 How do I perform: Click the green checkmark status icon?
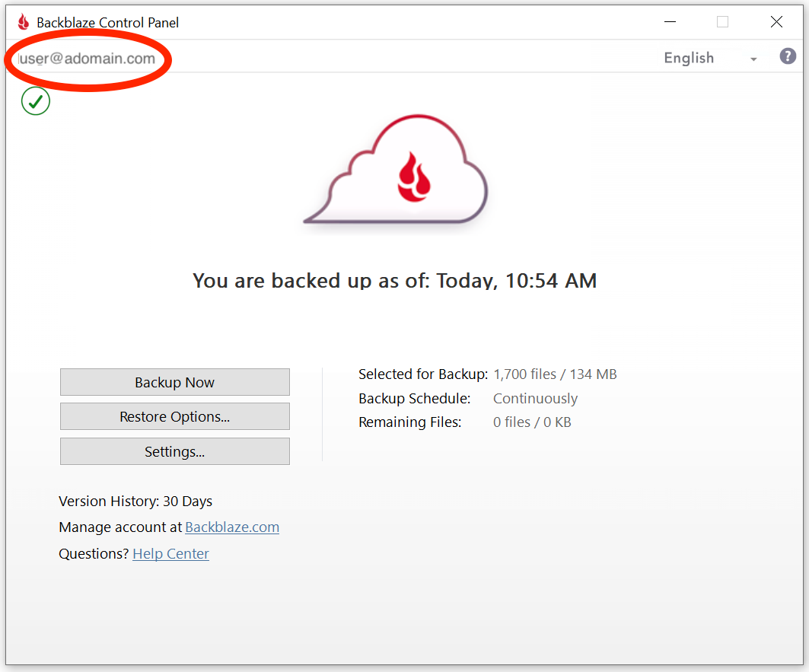(36, 101)
